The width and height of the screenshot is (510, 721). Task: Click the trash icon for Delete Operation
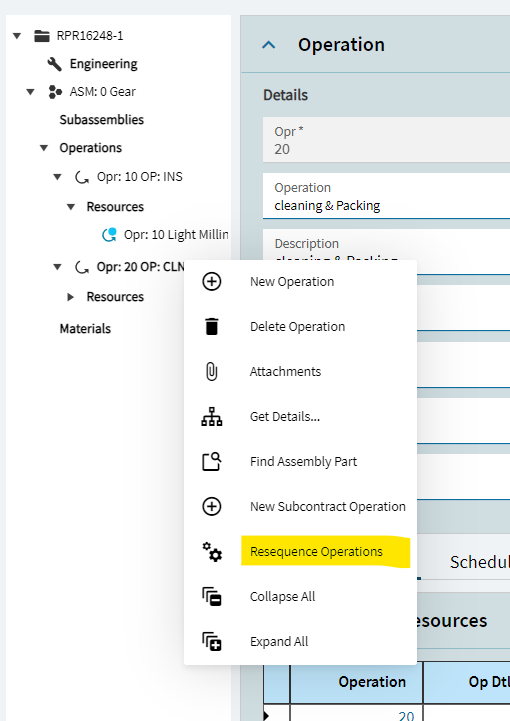coord(212,326)
